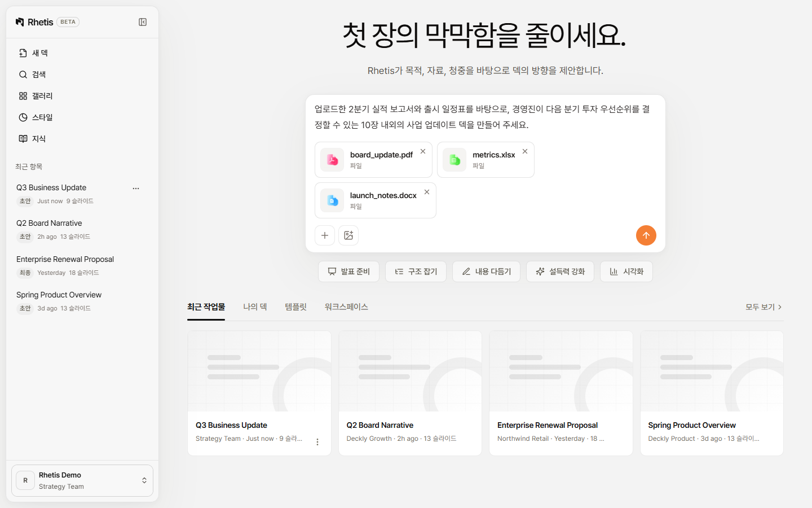
Task: Submit prompt with orange arrow button
Action: click(646, 235)
